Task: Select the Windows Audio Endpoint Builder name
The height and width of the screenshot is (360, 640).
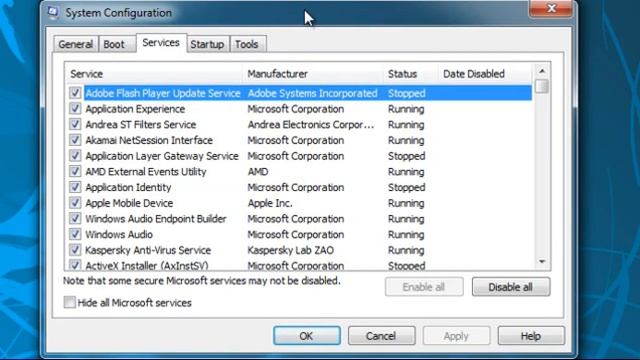Action: pyautogui.click(x=156, y=219)
